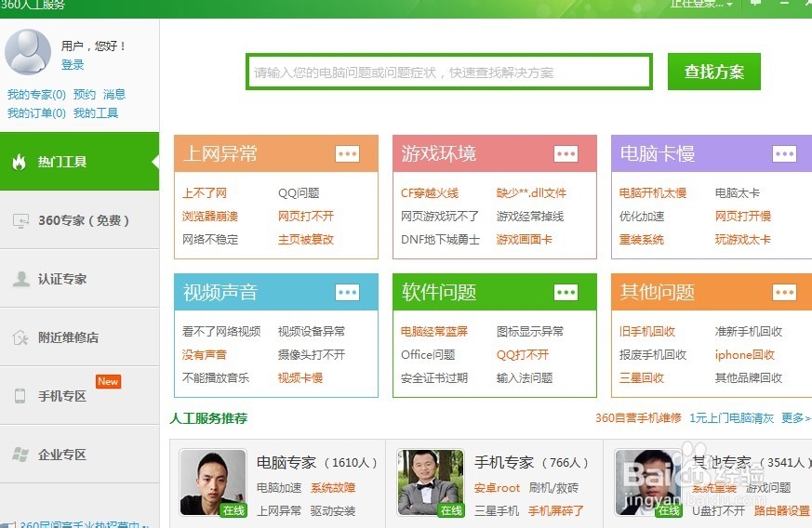
Task: Click 浏览器崩溃 link
Action: pos(209,217)
